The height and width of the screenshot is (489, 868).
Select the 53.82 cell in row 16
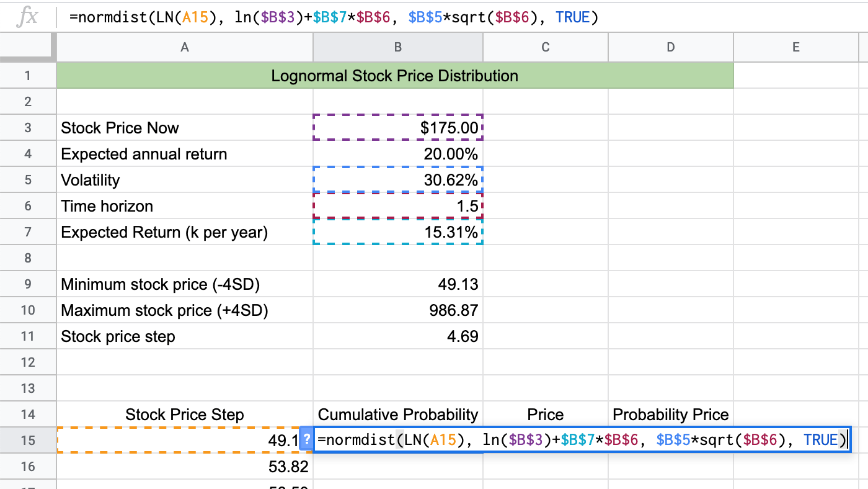click(x=185, y=467)
